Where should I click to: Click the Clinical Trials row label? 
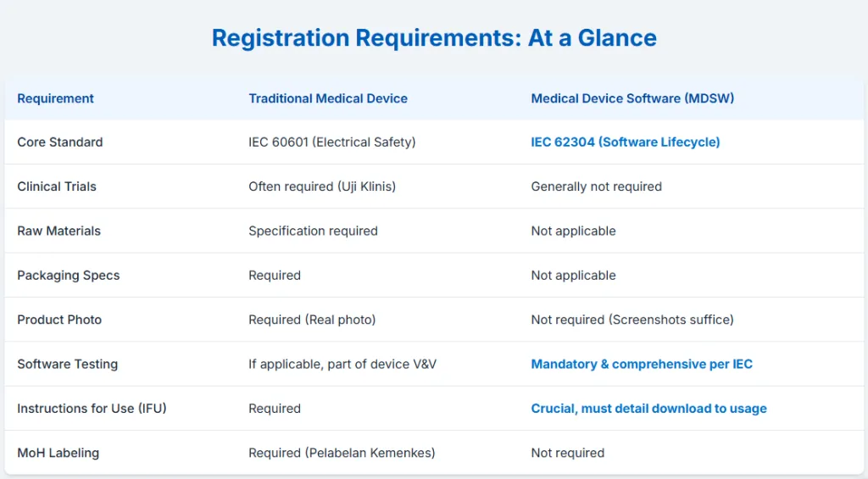[57, 187]
